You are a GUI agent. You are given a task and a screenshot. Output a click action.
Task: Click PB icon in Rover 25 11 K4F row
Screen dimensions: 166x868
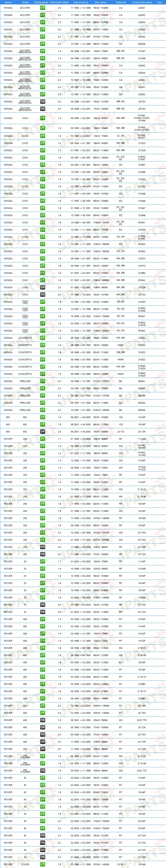[x=42, y=561]
